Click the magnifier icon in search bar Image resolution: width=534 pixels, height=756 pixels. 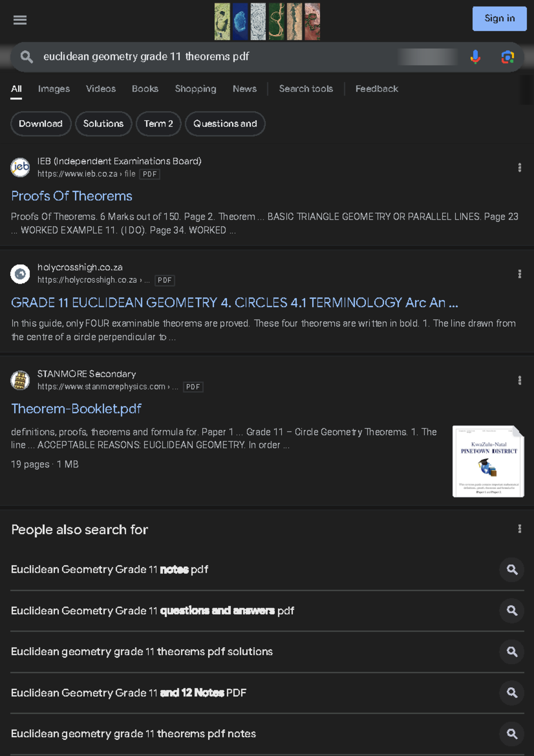(27, 57)
